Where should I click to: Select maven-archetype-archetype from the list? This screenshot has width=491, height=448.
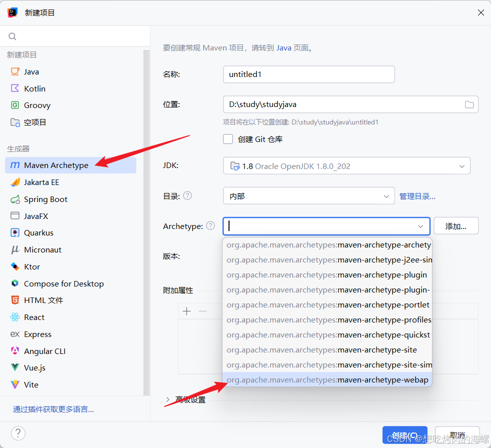327,245
